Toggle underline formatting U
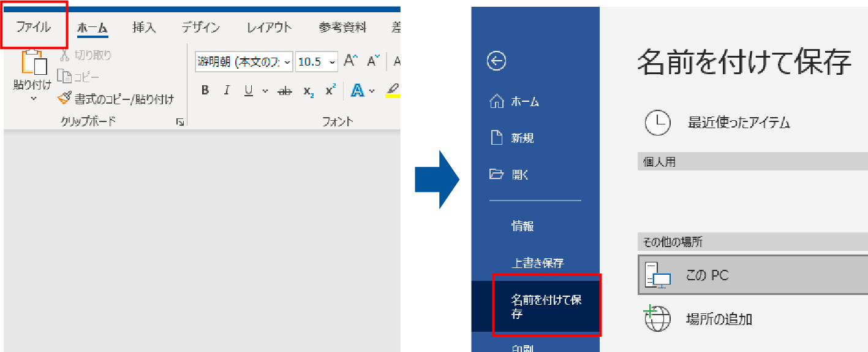The width and height of the screenshot is (868, 352). click(248, 91)
